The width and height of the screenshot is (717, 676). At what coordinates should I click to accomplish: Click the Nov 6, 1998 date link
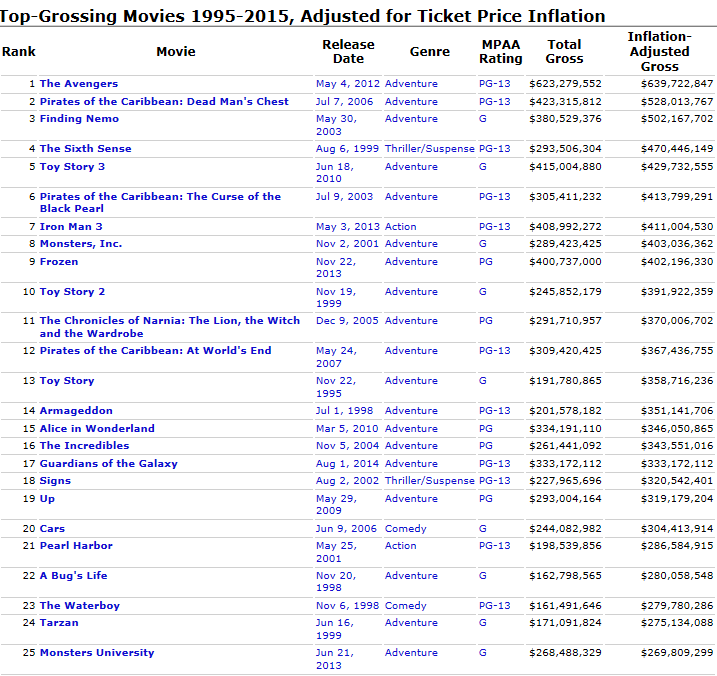(x=348, y=606)
